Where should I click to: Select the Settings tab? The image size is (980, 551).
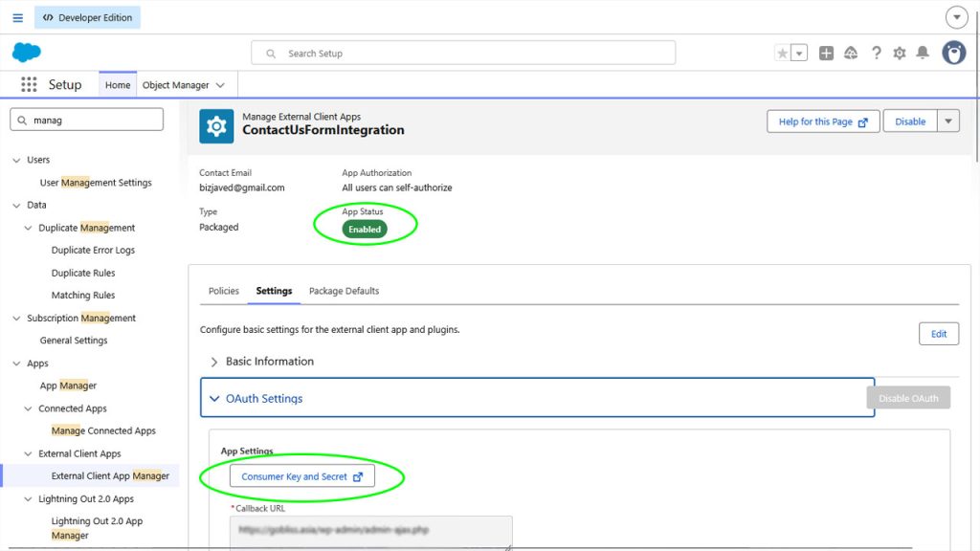(274, 291)
